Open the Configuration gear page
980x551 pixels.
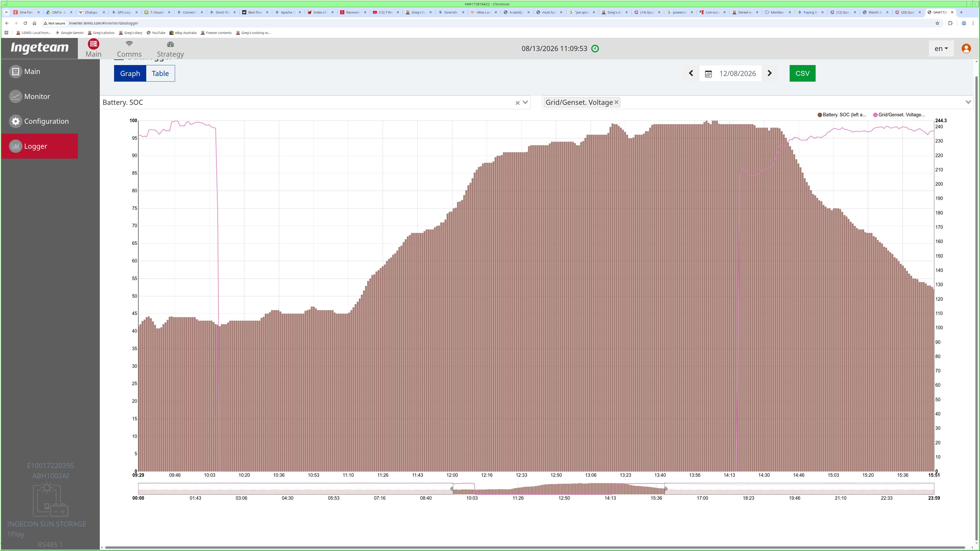coord(40,121)
